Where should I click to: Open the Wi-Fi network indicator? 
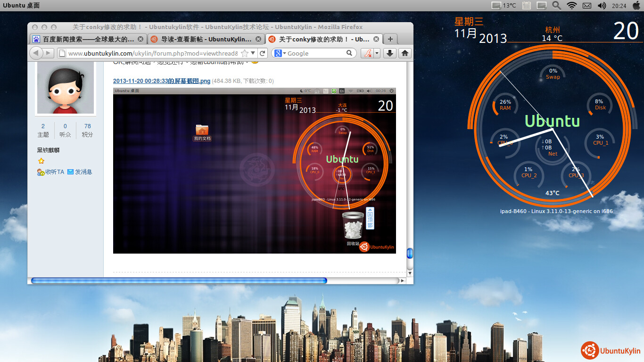[572, 6]
